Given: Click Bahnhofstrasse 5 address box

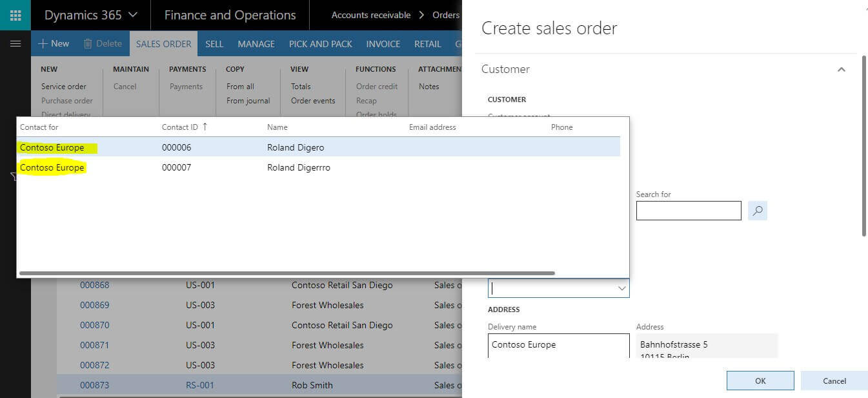Looking at the screenshot, I should [x=707, y=346].
